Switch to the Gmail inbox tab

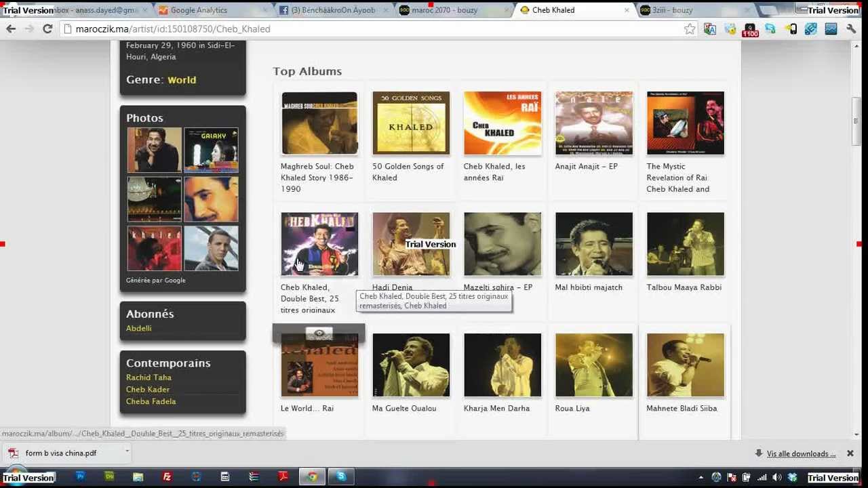95,10
